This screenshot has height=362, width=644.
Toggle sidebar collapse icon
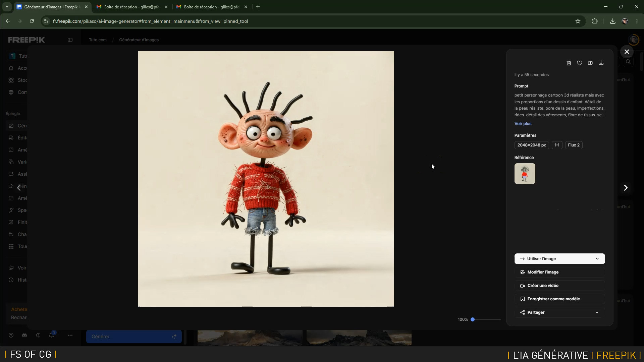coord(70,40)
